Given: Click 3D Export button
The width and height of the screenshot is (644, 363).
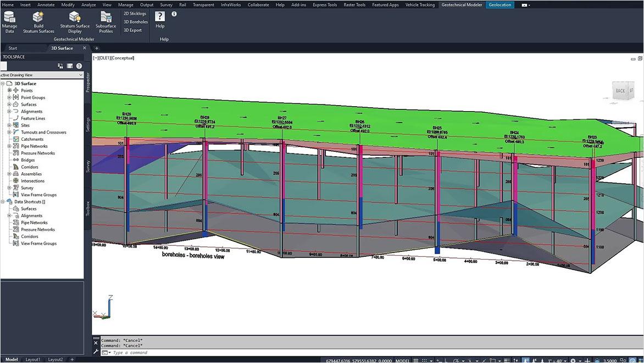Looking at the screenshot, I should (132, 30).
